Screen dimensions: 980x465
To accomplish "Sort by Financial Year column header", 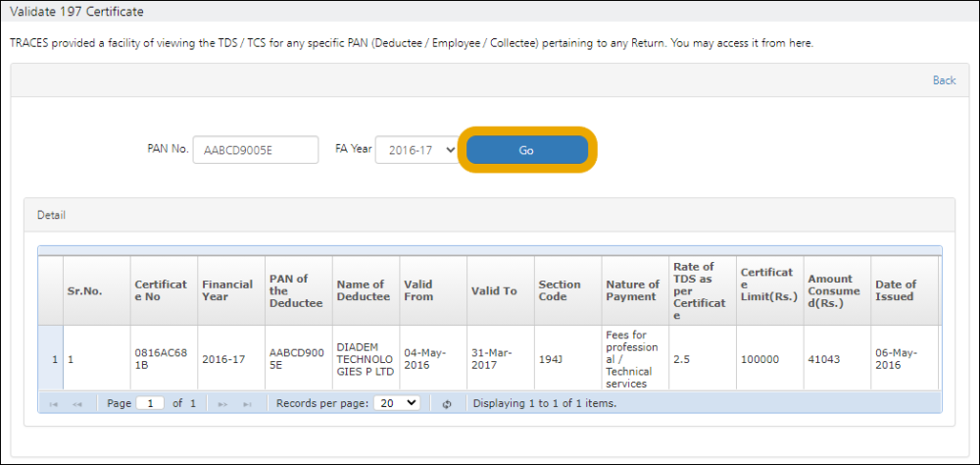I will tap(227, 290).
